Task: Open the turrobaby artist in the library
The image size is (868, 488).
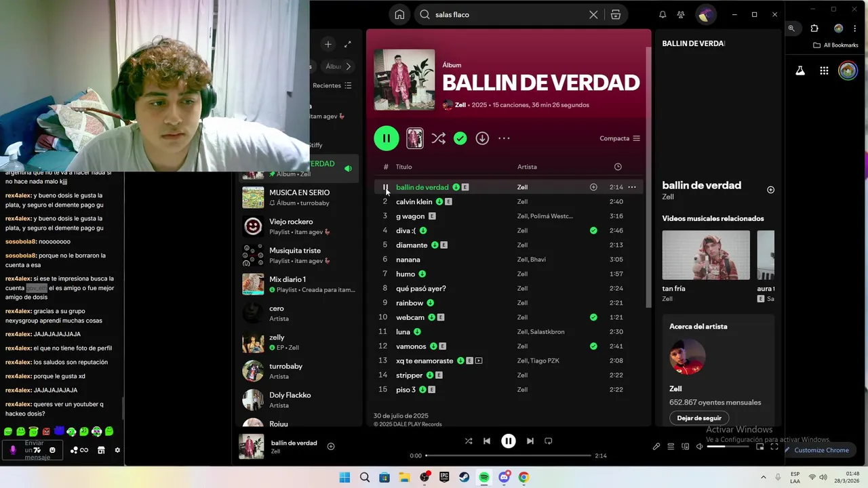Action: click(x=298, y=371)
